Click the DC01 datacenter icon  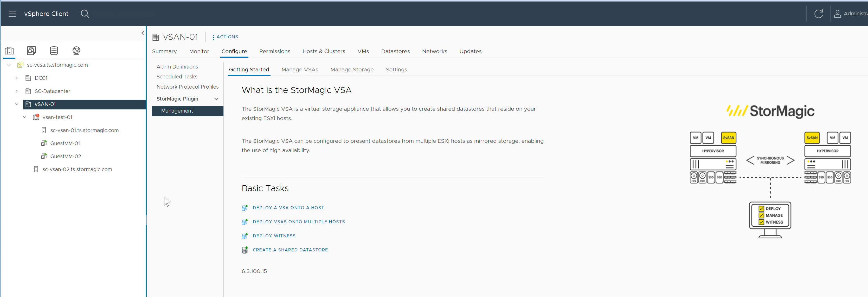pyautogui.click(x=28, y=78)
